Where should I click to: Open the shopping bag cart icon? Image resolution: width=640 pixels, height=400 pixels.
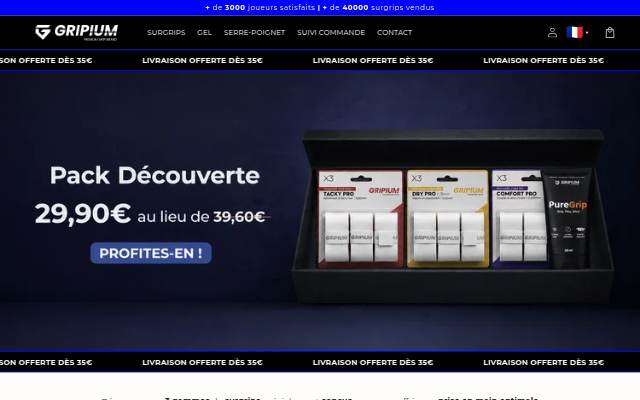[x=609, y=32]
